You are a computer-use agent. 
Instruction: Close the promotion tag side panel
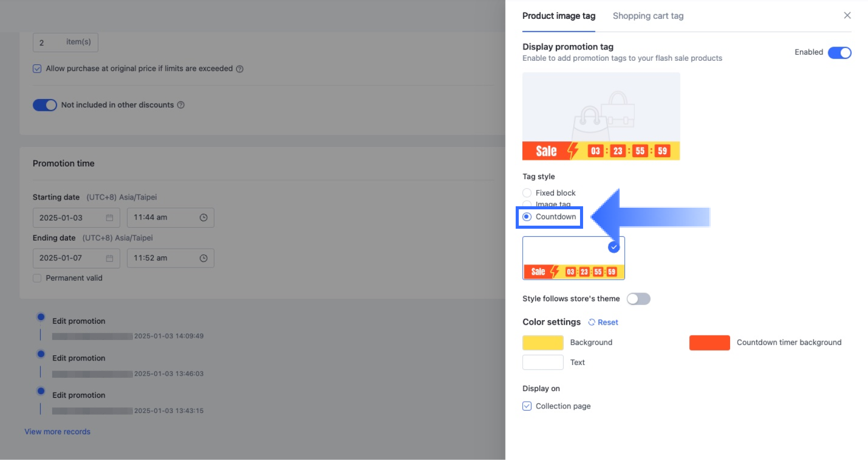[847, 15]
